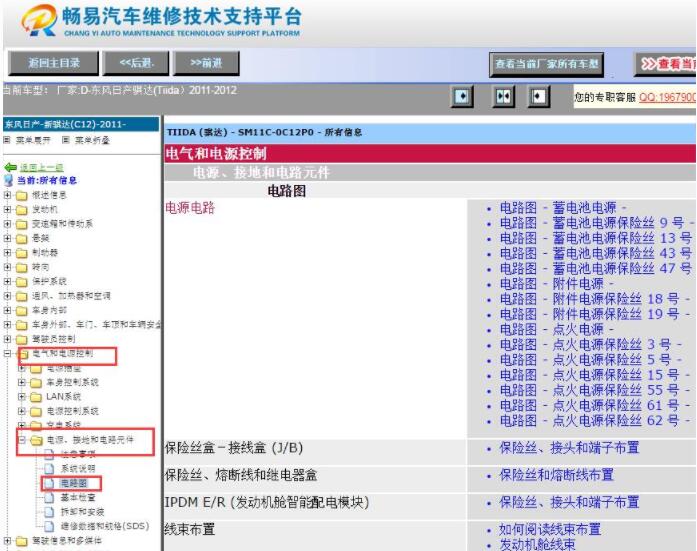Expand the 概述信息 tree node
This screenshot has width=697, height=551.
(7, 195)
